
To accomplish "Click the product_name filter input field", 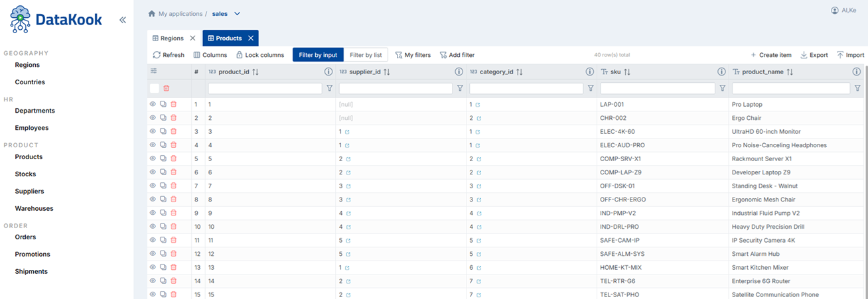I will 791,88.
